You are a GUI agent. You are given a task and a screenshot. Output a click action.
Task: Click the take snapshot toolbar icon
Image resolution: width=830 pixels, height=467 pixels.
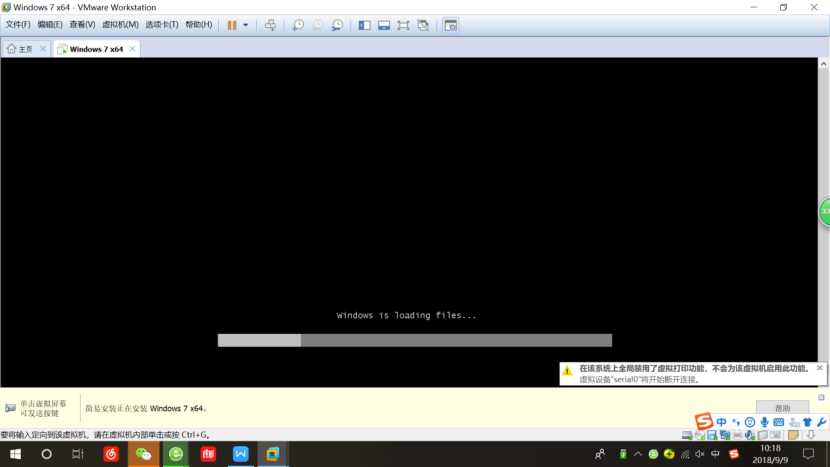pyautogui.click(x=298, y=25)
